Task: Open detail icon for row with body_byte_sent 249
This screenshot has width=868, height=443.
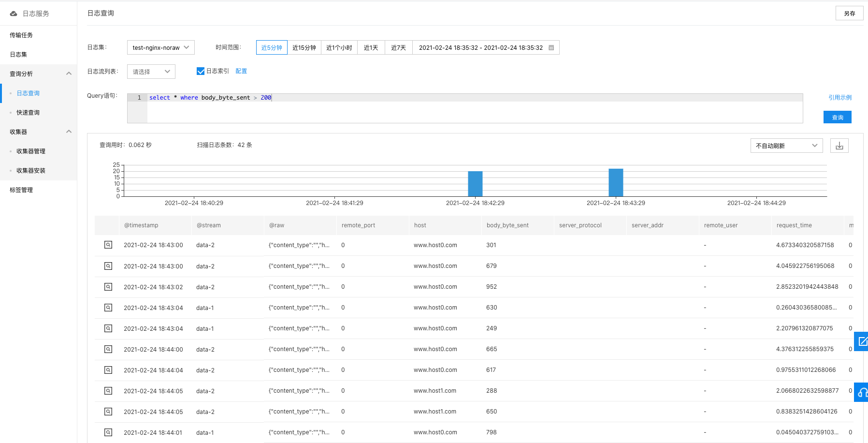Action: click(108, 328)
